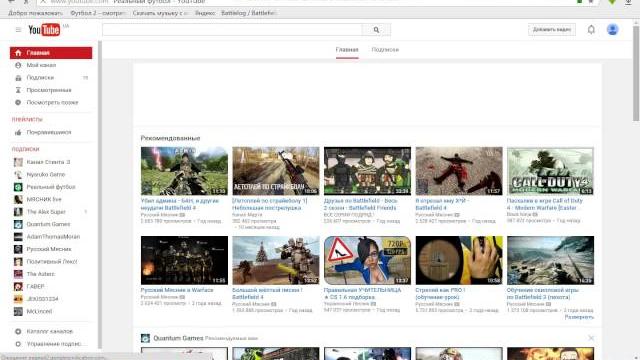Click the page vertical scrollbar
The image size is (640, 360).
point(636,72)
